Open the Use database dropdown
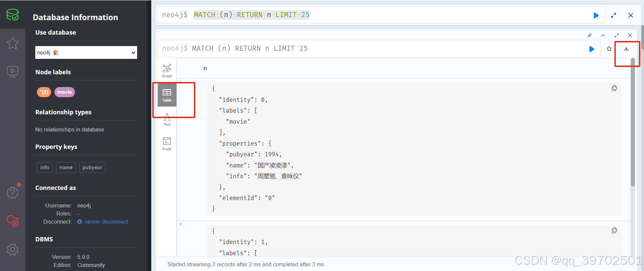644x271 pixels. (86, 52)
